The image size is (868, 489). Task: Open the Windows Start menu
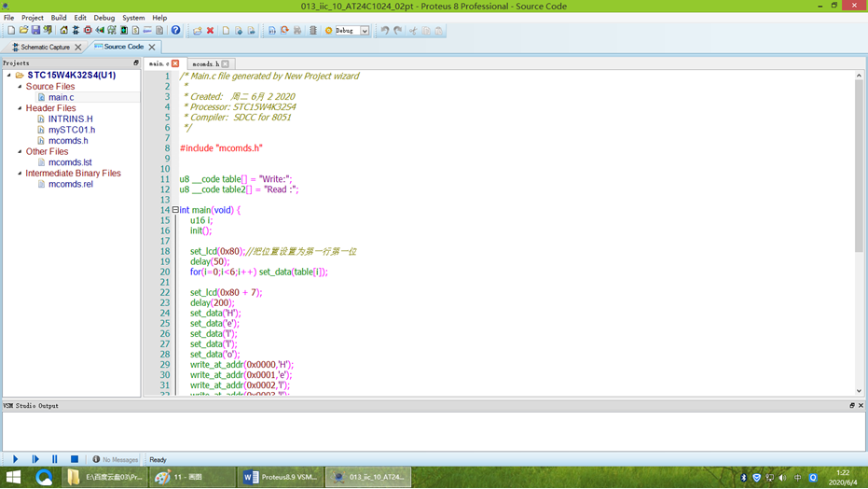coord(13,477)
